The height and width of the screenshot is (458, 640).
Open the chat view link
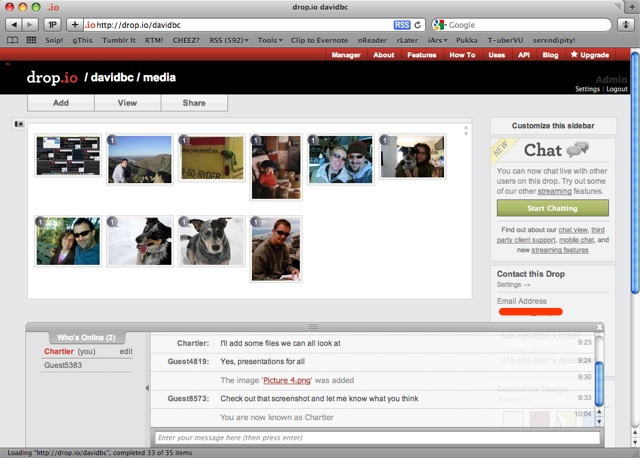pyautogui.click(x=573, y=230)
